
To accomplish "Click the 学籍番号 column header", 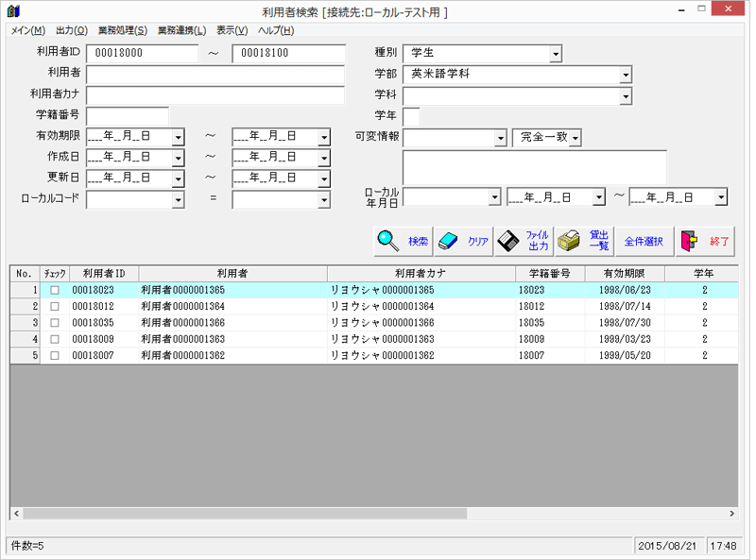I will pyautogui.click(x=550, y=274).
